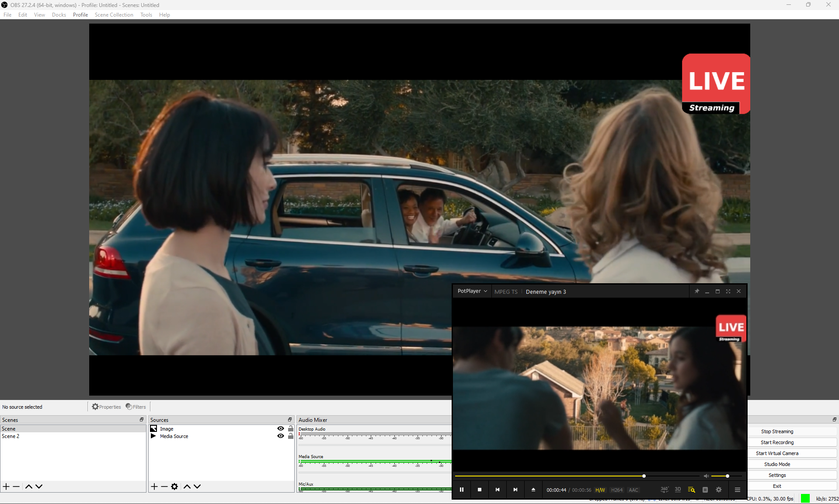Remove selected source with minus icon
The image size is (839, 504).
pos(164,487)
